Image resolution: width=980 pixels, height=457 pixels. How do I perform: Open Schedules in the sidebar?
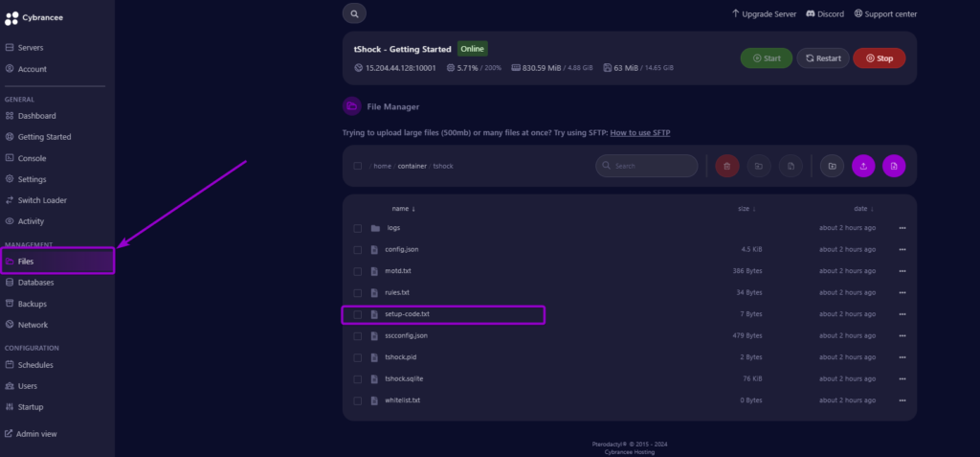pos(29,365)
